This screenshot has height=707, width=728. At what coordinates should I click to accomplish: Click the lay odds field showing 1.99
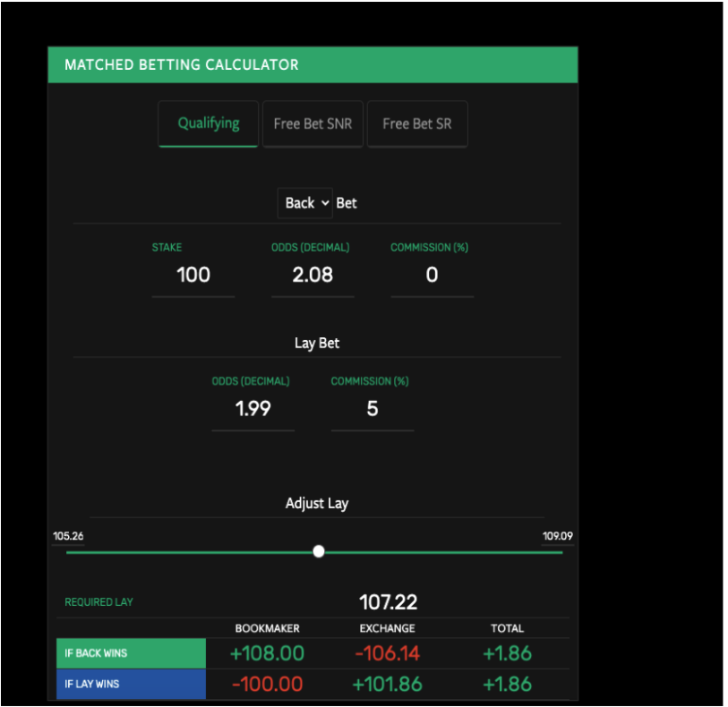pos(253,409)
